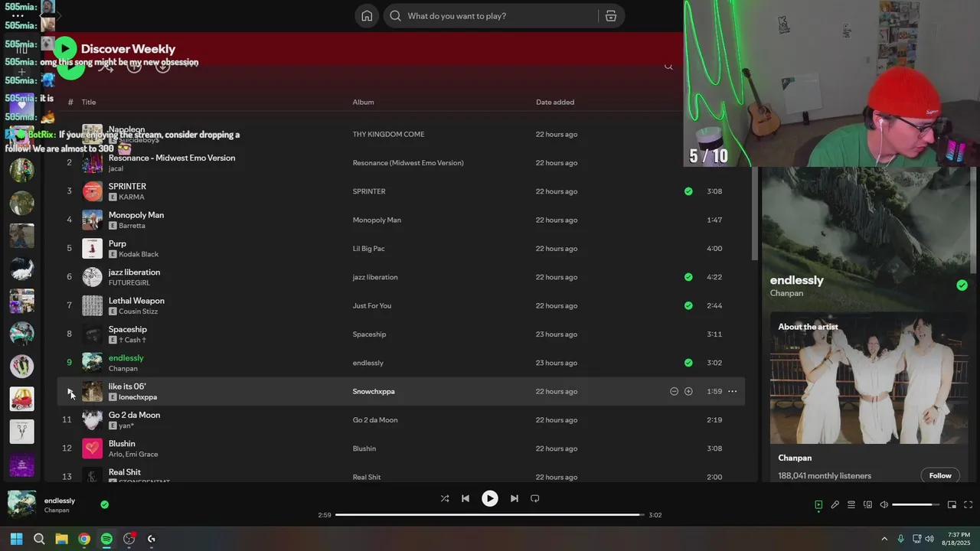This screenshot has height=551, width=980.
Task: Go to Spotify Home
Action: click(367, 16)
